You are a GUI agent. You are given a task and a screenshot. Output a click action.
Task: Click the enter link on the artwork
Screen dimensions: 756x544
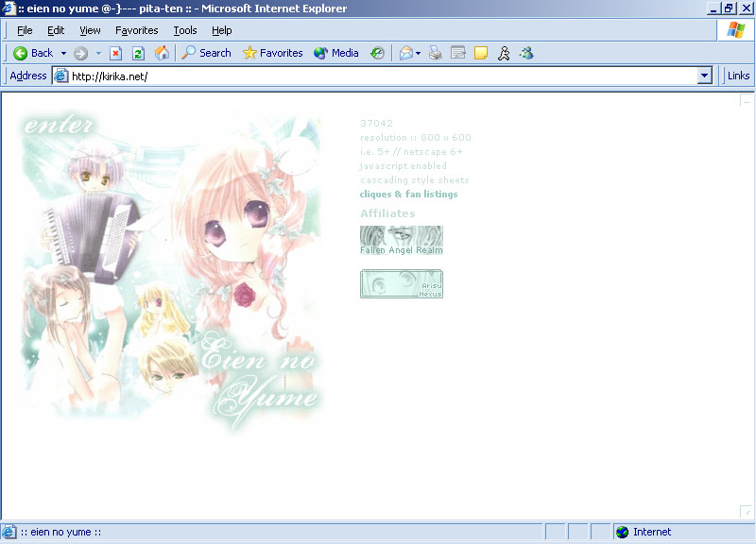tap(60, 127)
